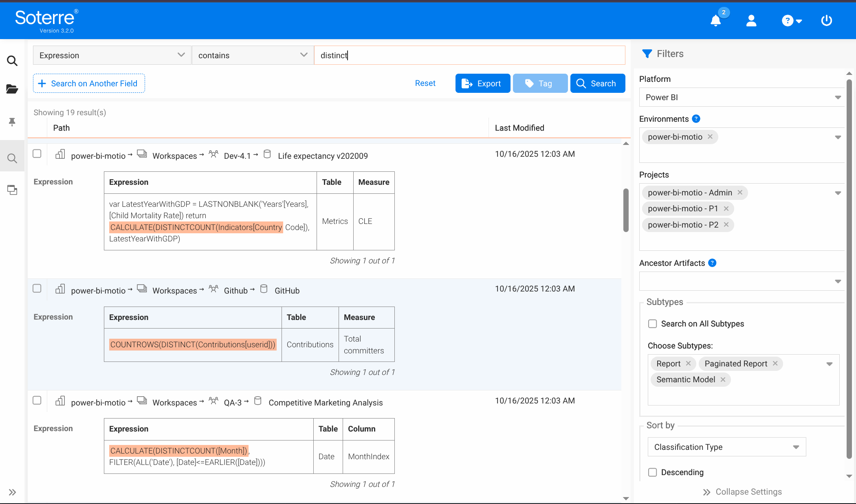The image size is (856, 504).
Task: Open the Expression field dropdown
Action: (112, 55)
